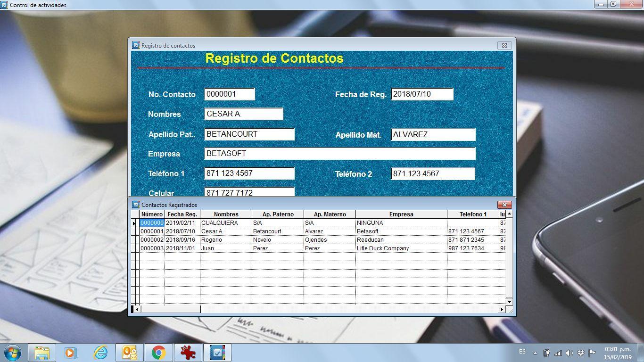
Task: Click the Ap. Materno column header
Action: (x=330, y=214)
